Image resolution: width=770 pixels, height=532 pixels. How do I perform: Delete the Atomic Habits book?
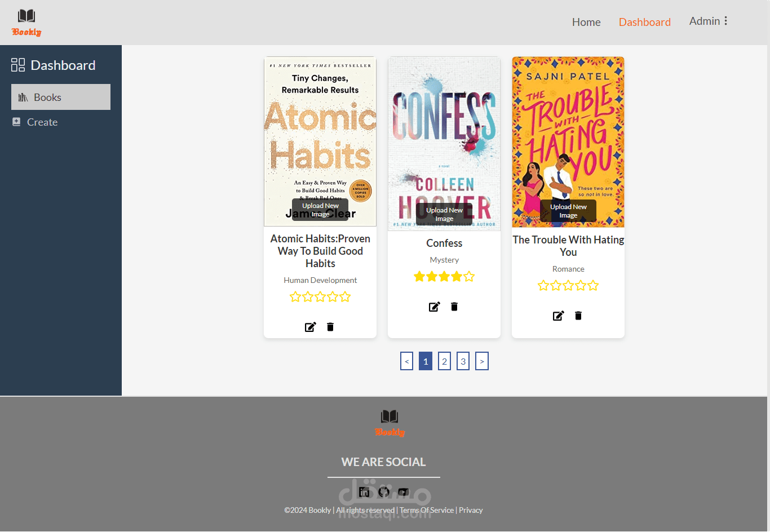330,327
